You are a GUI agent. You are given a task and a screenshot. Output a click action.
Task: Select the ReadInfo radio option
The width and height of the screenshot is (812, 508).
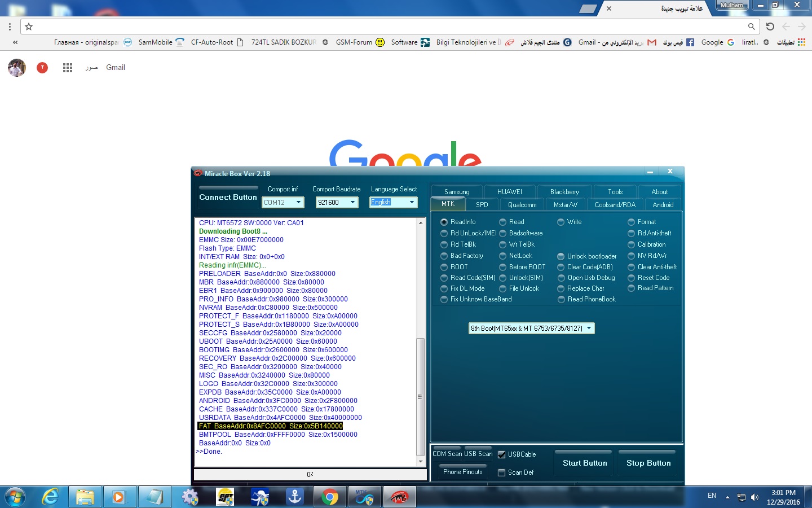pos(458,222)
